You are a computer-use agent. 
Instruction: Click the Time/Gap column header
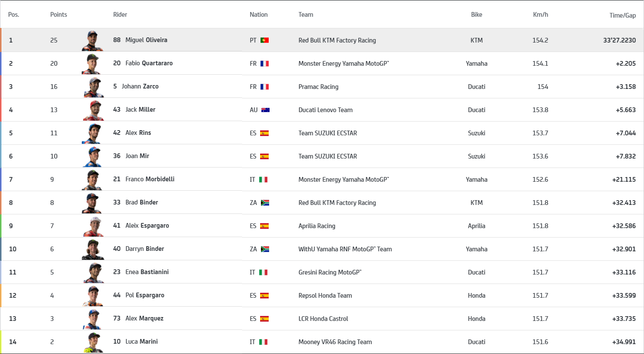[x=622, y=15]
